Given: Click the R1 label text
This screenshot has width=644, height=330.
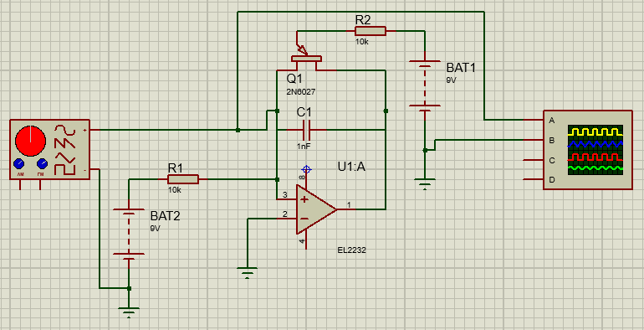Looking at the screenshot, I should pyautogui.click(x=176, y=168).
